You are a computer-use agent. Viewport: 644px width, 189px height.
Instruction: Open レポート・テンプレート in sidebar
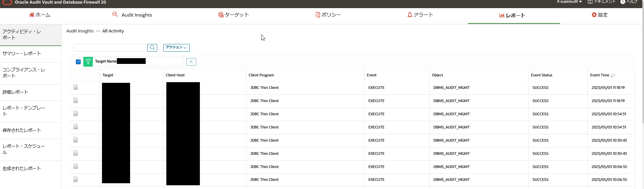pyautogui.click(x=30, y=111)
